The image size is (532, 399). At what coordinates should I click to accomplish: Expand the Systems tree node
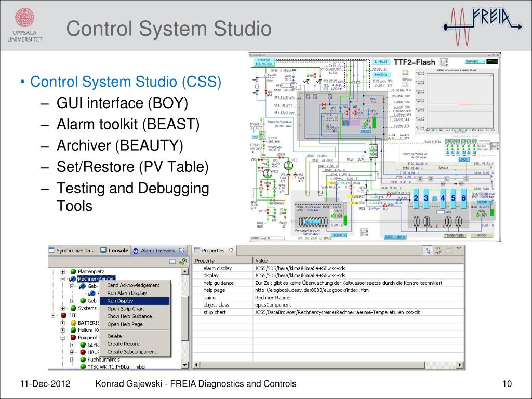click(63, 308)
